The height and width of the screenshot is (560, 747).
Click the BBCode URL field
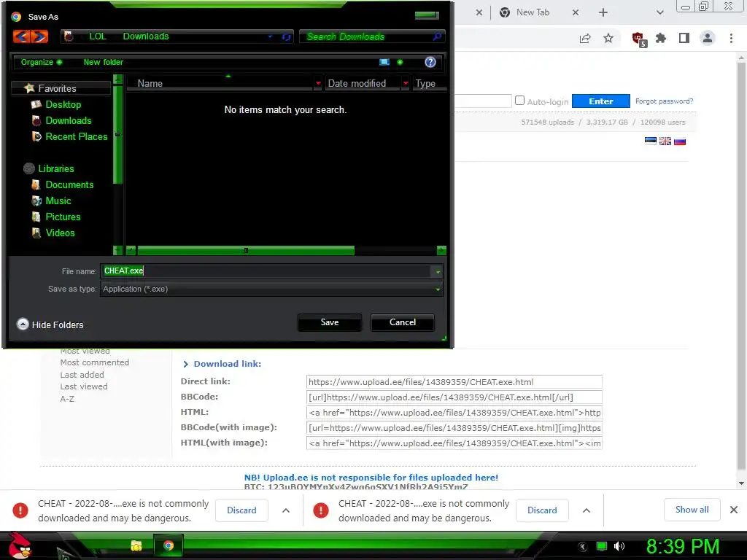(x=454, y=397)
